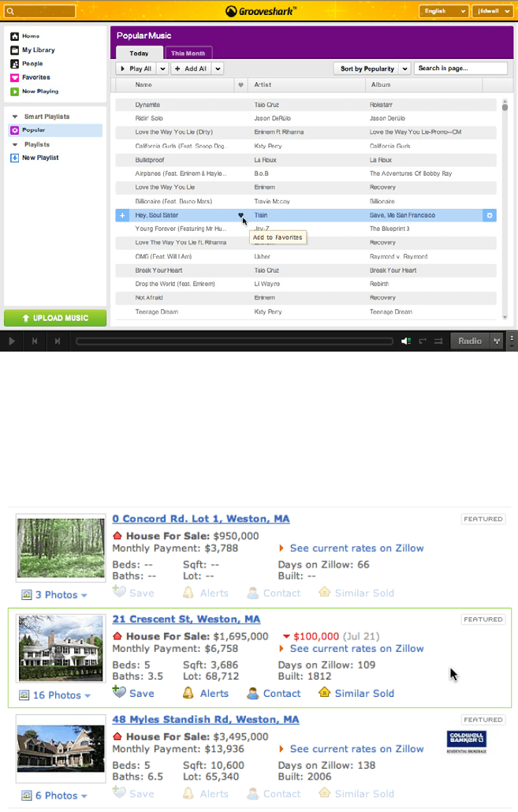Click the Play All button
Viewport: 518px width, 812px height.
click(x=136, y=69)
